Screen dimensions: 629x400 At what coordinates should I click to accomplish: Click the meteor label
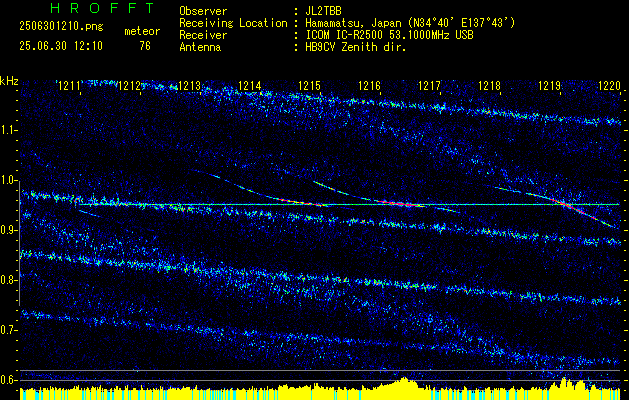(142, 31)
